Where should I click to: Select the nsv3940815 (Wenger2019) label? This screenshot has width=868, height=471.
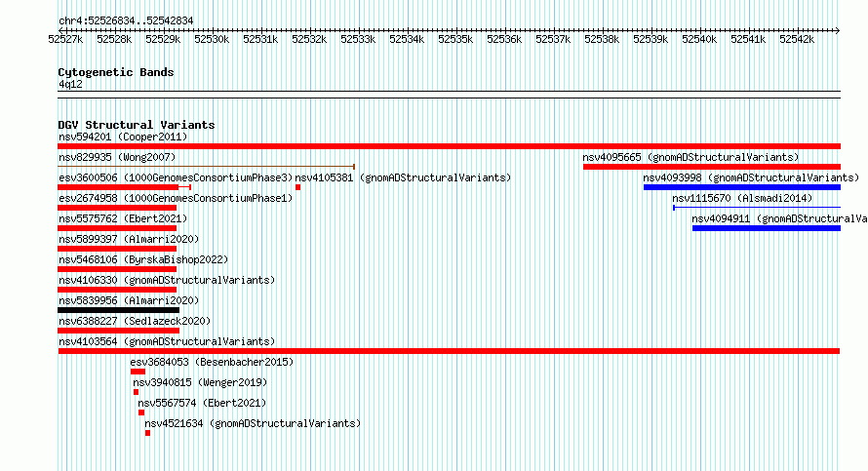[200, 383]
